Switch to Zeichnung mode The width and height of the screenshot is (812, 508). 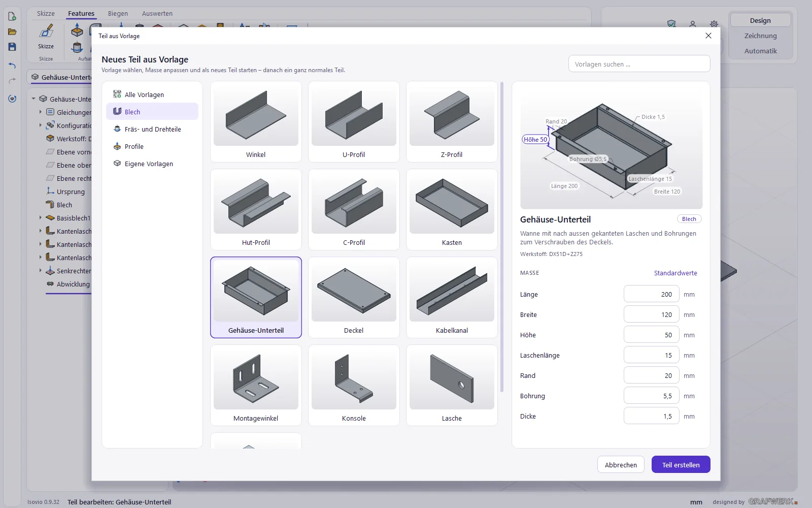[x=760, y=36]
